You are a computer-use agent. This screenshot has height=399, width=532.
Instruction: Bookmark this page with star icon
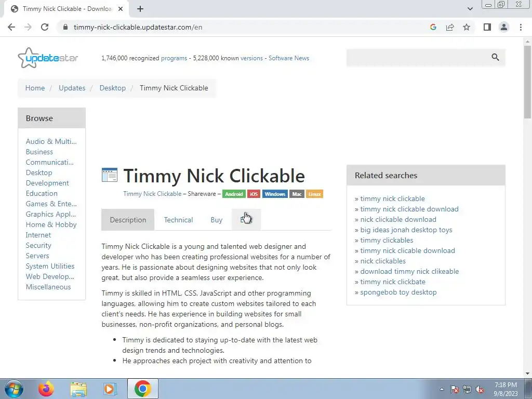[x=467, y=27]
